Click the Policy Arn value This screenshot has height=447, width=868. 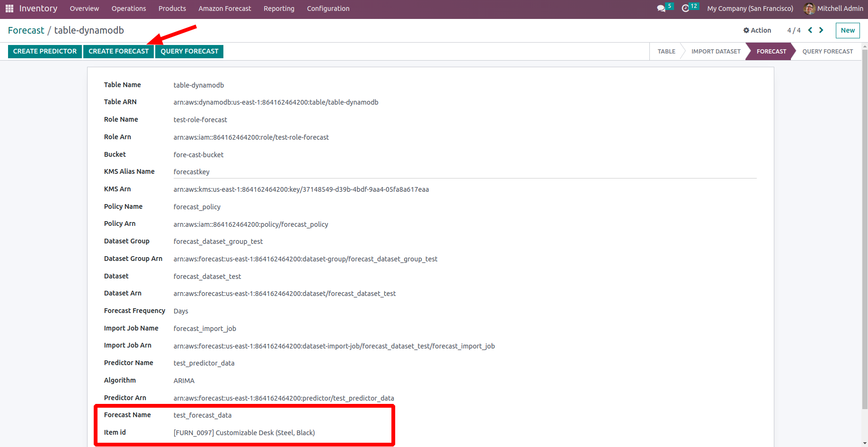[251, 224]
